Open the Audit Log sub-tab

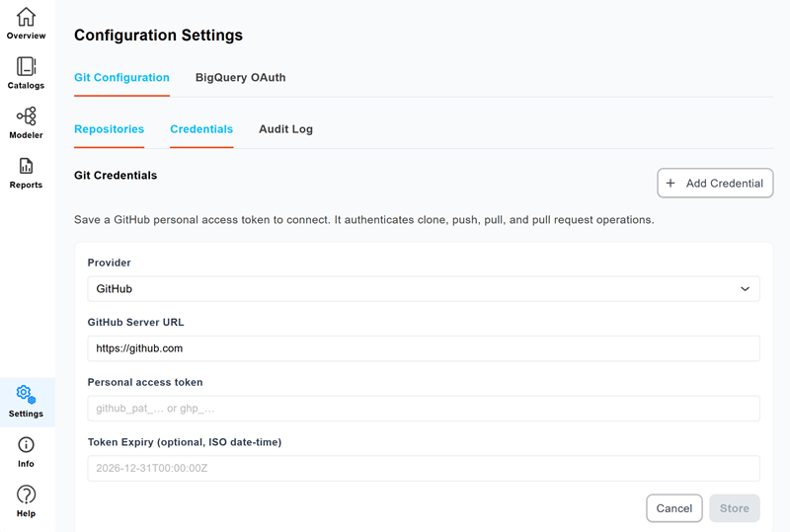[x=285, y=129]
